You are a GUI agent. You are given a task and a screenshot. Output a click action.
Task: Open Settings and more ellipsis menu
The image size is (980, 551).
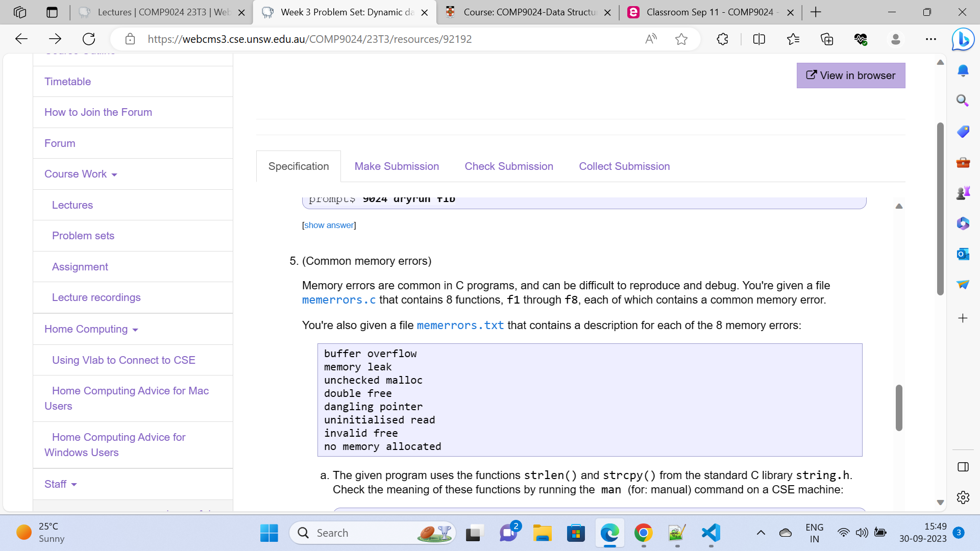pos(931,39)
